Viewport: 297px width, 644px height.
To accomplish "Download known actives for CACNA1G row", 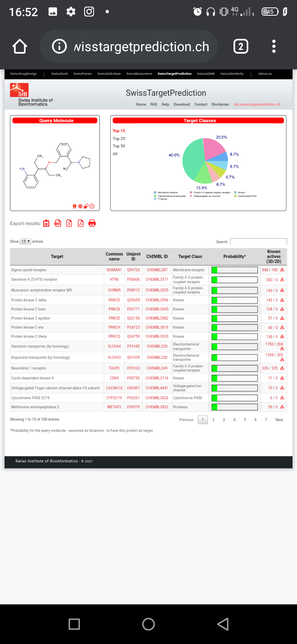I will (x=282, y=388).
